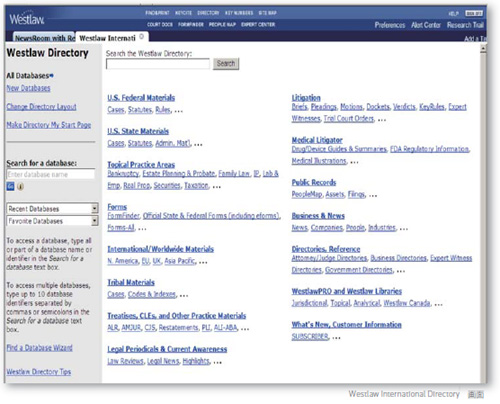Click Westlaw Canada link
This screenshot has width=500, height=404.
(407, 303)
